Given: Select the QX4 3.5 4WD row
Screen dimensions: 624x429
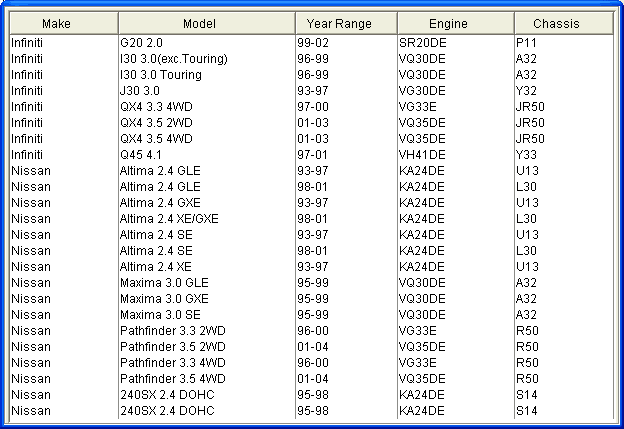Looking at the screenshot, I should [x=312, y=138].
